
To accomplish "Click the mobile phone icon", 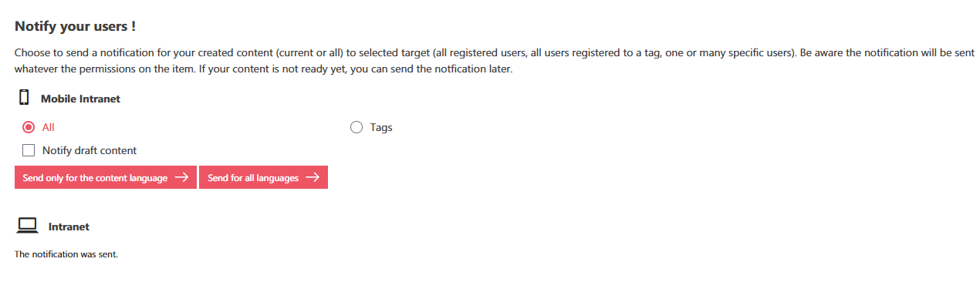I will pyautogui.click(x=24, y=97).
